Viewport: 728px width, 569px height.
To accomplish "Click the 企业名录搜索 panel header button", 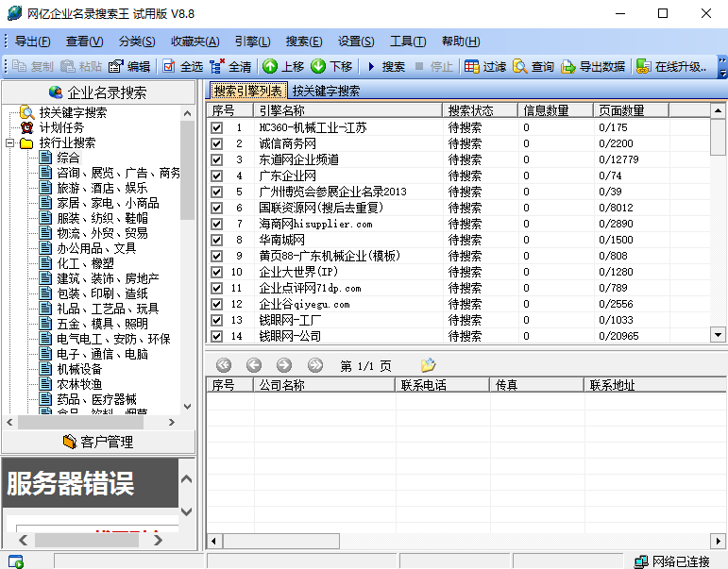I will 98,92.
